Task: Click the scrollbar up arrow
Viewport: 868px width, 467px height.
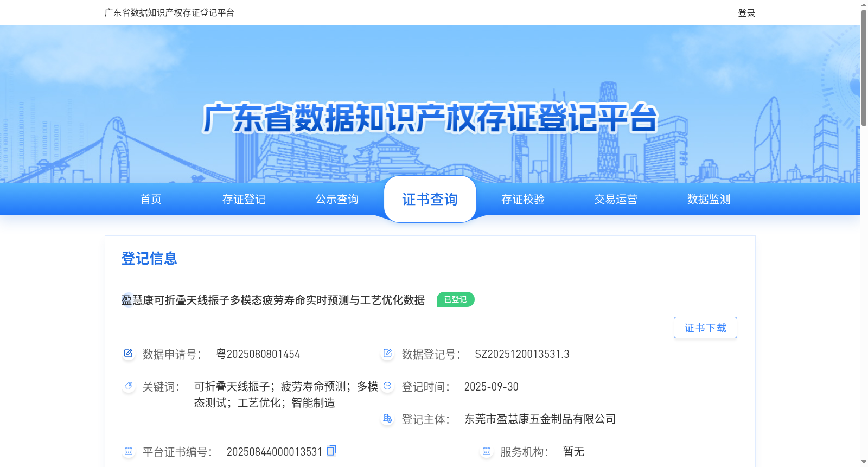Action: [864, 4]
